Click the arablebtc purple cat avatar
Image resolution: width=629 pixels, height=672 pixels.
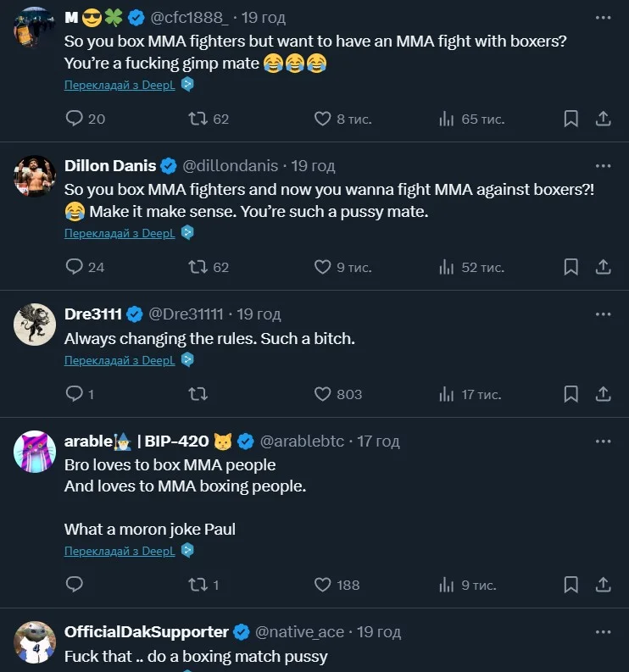(x=35, y=452)
